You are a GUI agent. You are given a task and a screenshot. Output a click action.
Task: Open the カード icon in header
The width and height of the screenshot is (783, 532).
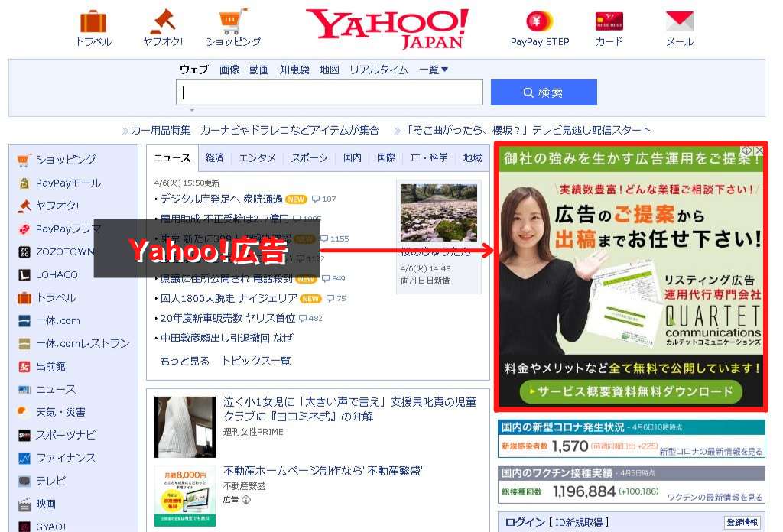[609, 21]
